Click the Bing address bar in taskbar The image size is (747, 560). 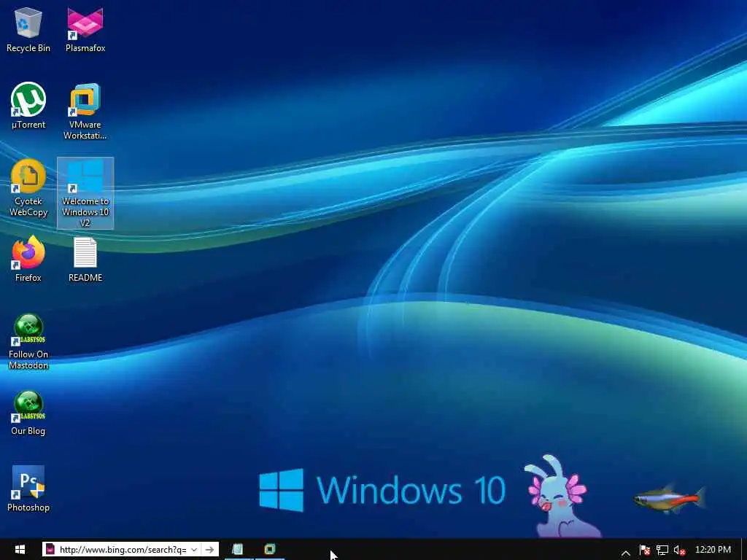coord(123,550)
